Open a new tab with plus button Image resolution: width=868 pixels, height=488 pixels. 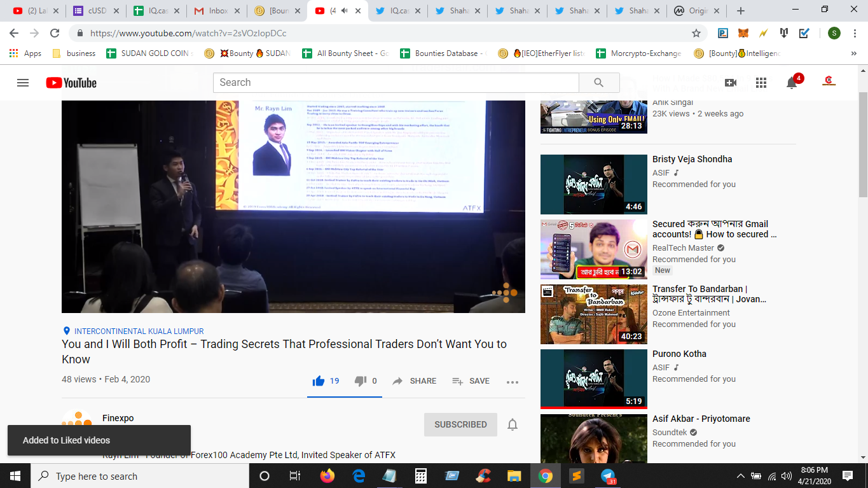740,11
